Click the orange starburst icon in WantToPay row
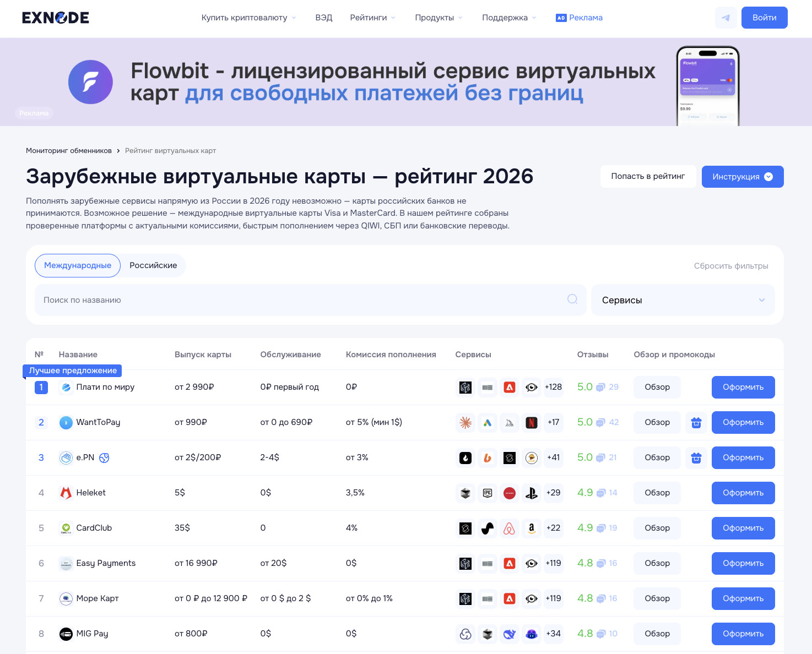The image size is (812, 654). coord(465,422)
